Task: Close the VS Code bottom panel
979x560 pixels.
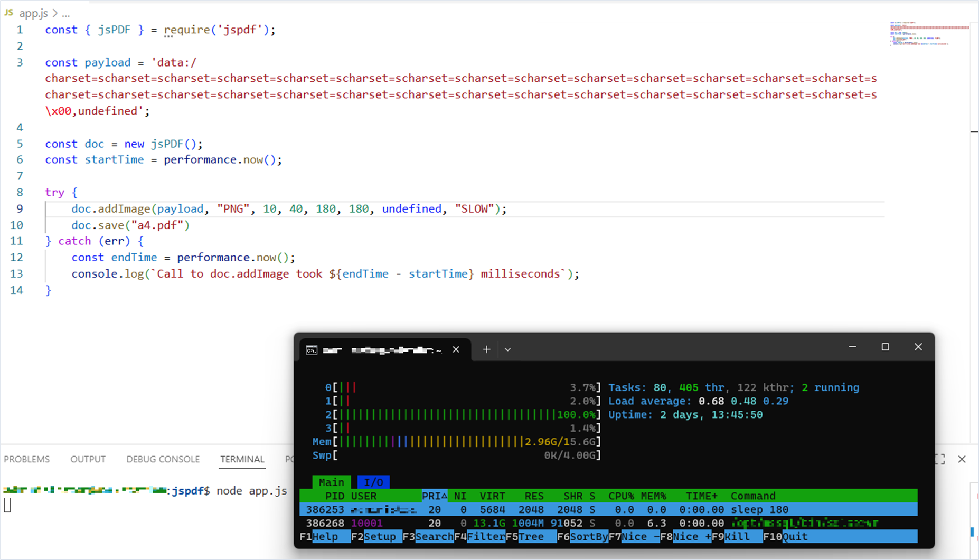Action: pyautogui.click(x=962, y=459)
